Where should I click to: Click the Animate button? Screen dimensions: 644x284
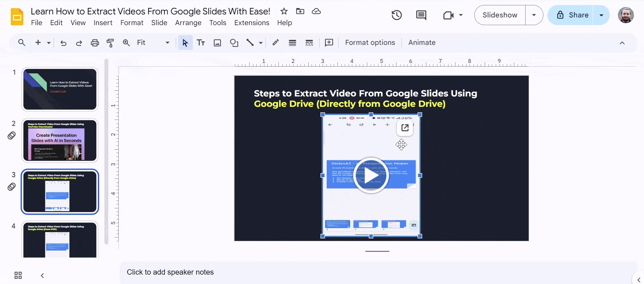point(422,43)
